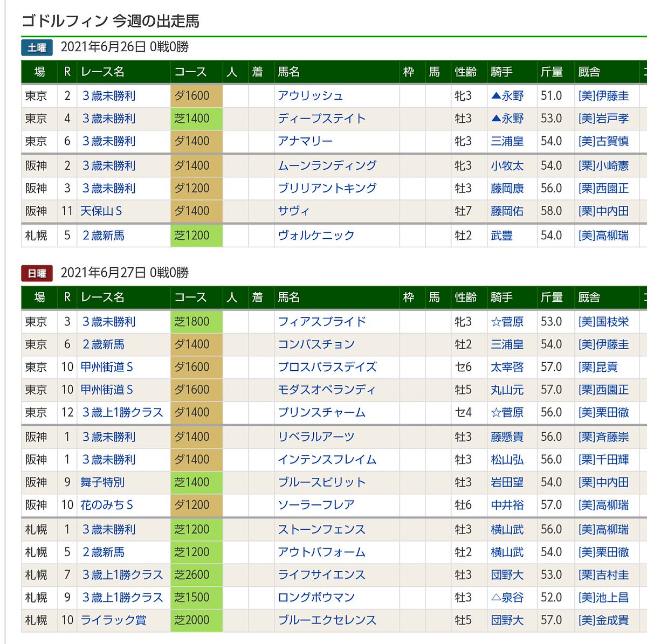Open the 甲州街道S race link
This screenshot has height=644, width=647.
(x=107, y=367)
